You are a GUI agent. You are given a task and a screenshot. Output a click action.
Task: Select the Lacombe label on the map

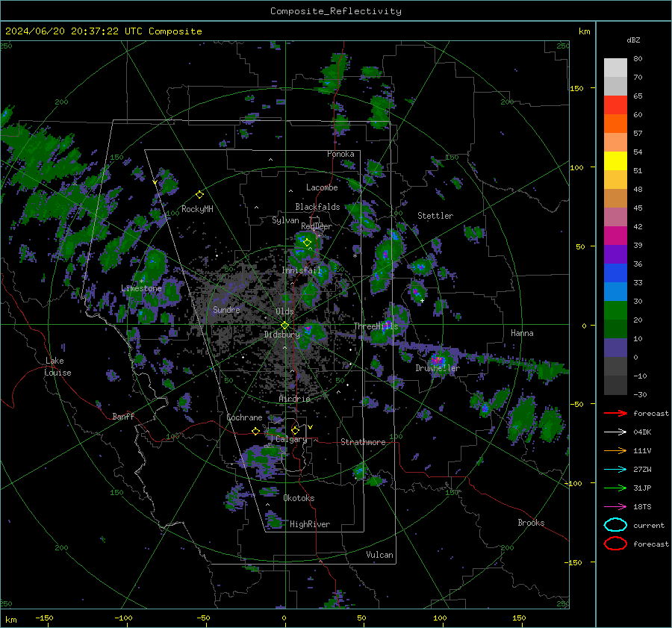coord(322,187)
